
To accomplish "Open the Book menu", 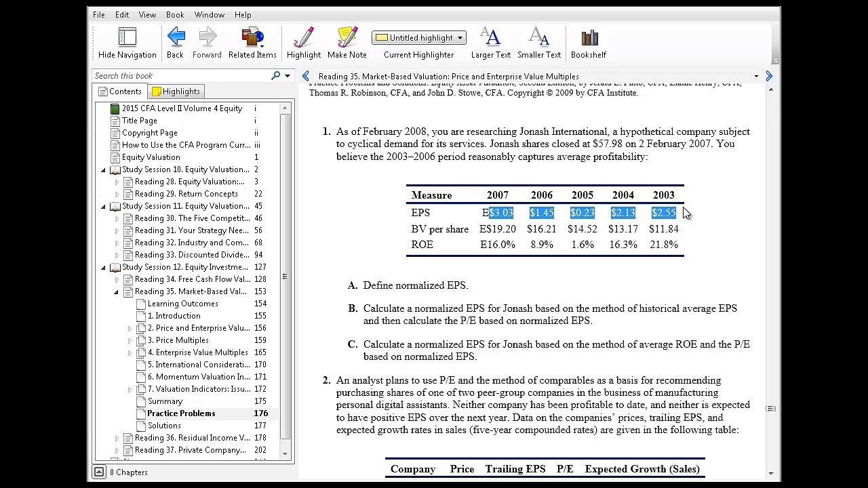I will (x=175, y=15).
